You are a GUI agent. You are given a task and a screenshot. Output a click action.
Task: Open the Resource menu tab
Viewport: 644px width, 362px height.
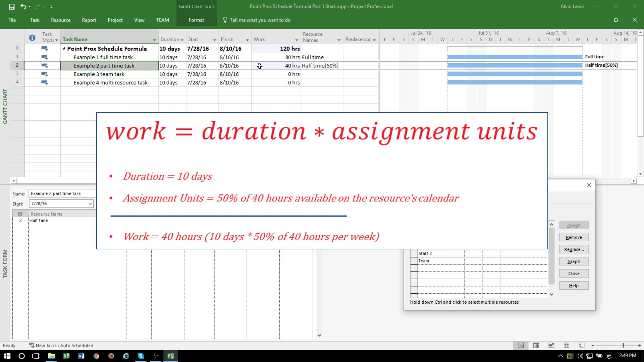(61, 20)
